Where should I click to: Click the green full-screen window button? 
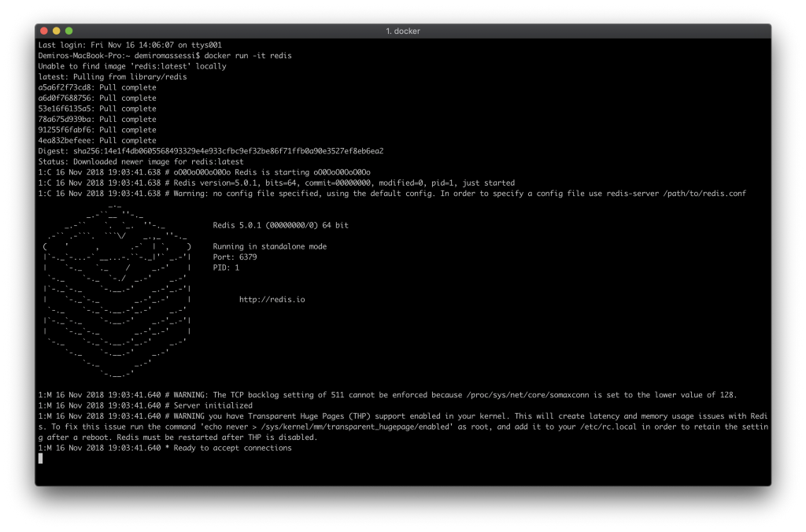coord(69,31)
